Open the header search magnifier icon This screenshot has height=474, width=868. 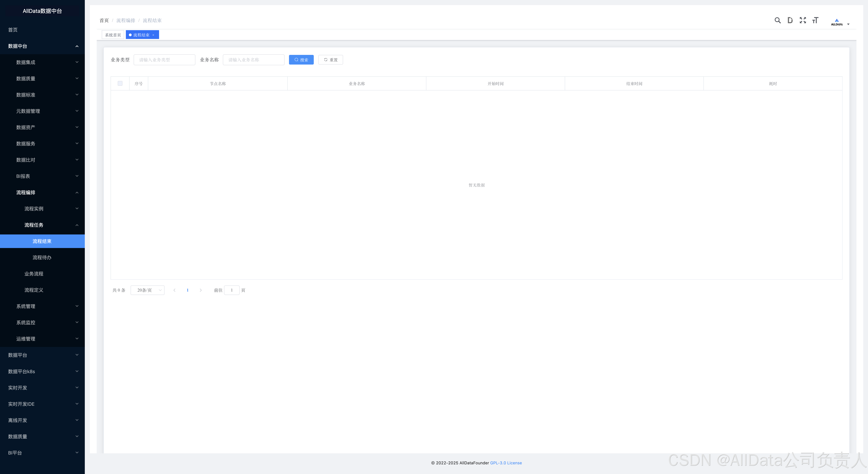click(x=777, y=20)
